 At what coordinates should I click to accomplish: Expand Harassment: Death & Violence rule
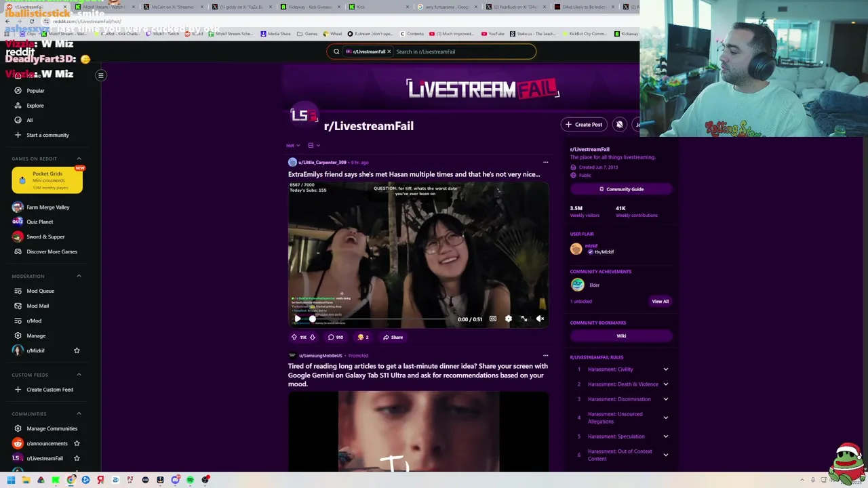(x=621, y=384)
